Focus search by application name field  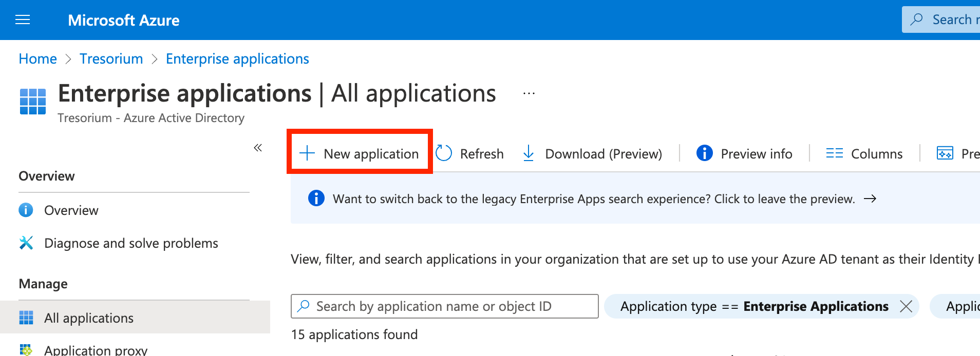coord(445,306)
